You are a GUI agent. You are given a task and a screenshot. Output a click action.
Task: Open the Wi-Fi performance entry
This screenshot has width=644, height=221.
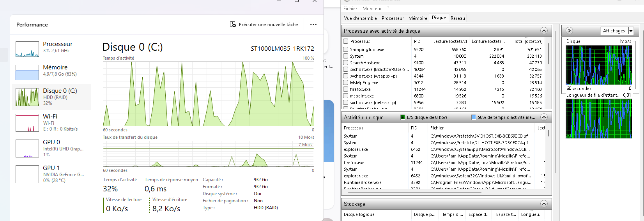(51, 122)
